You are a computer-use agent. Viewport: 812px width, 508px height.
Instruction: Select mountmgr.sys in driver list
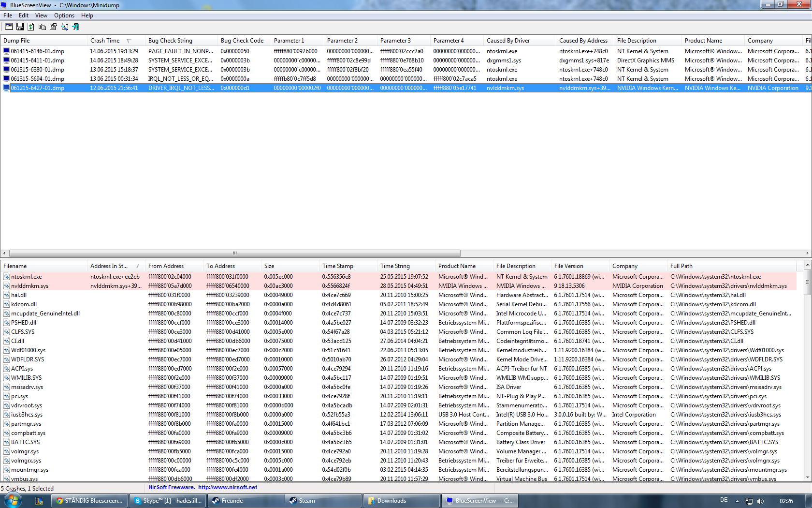click(29, 470)
